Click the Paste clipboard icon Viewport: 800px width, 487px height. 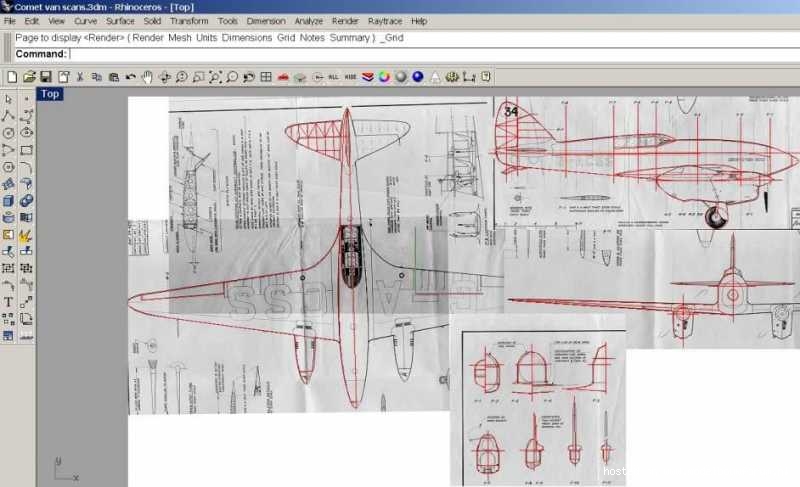click(x=114, y=77)
